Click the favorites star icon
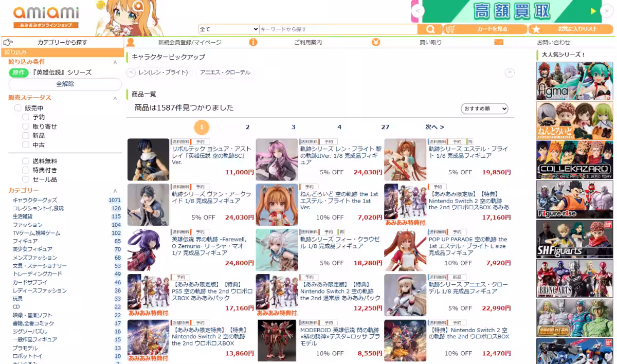This screenshot has width=617, height=364. point(536,29)
